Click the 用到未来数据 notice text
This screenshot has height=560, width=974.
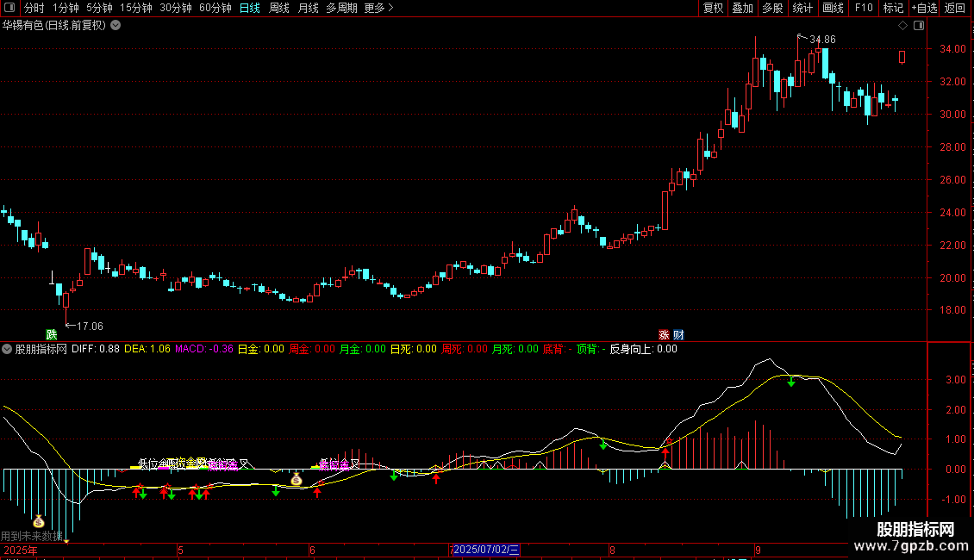pyautogui.click(x=31, y=536)
